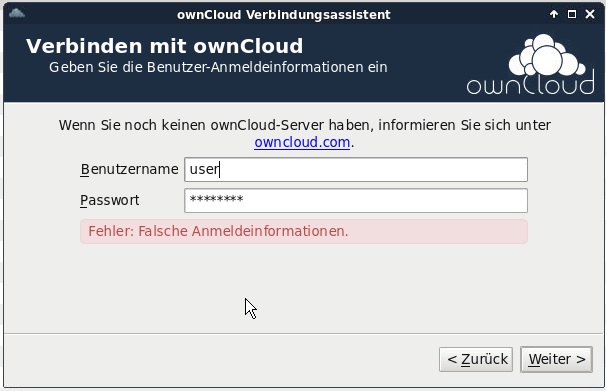Click the ownCloud wordmark under the cloud logo
Viewport: 606px width, 391px height.
pos(530,82)
